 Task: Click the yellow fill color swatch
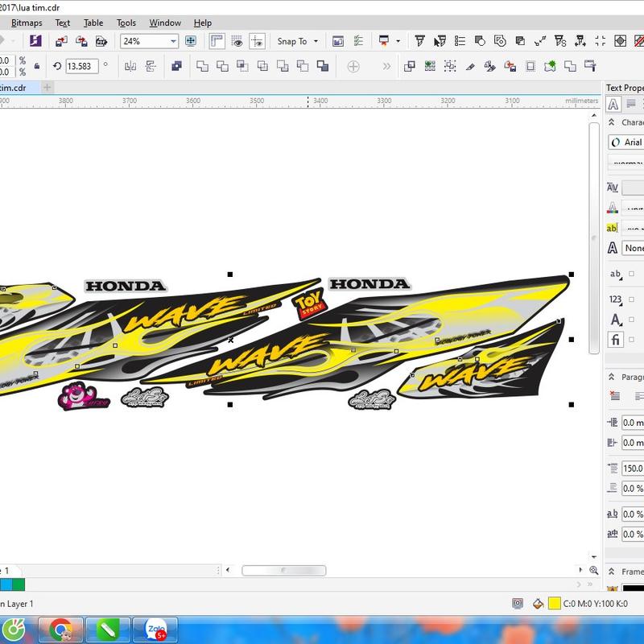554,603
